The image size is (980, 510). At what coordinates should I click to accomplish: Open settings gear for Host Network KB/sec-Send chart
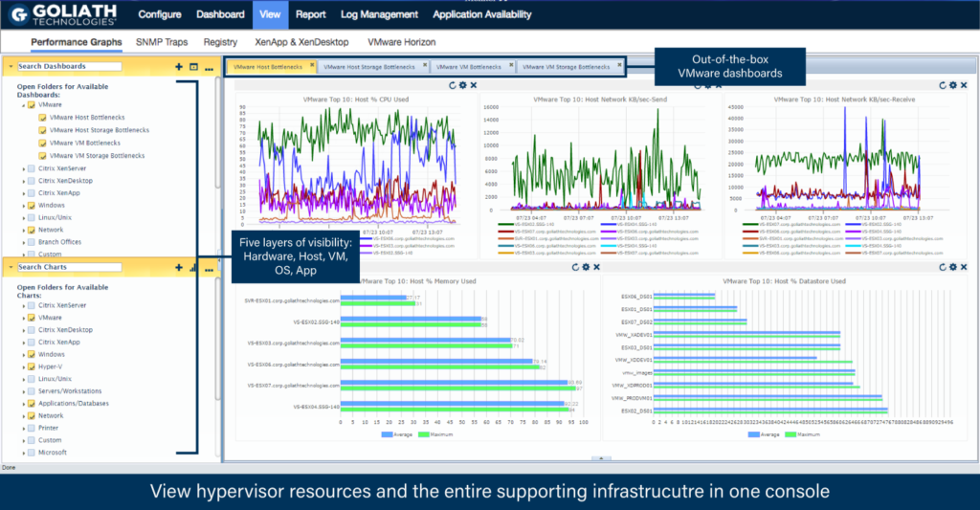click(x=708, y=85)
